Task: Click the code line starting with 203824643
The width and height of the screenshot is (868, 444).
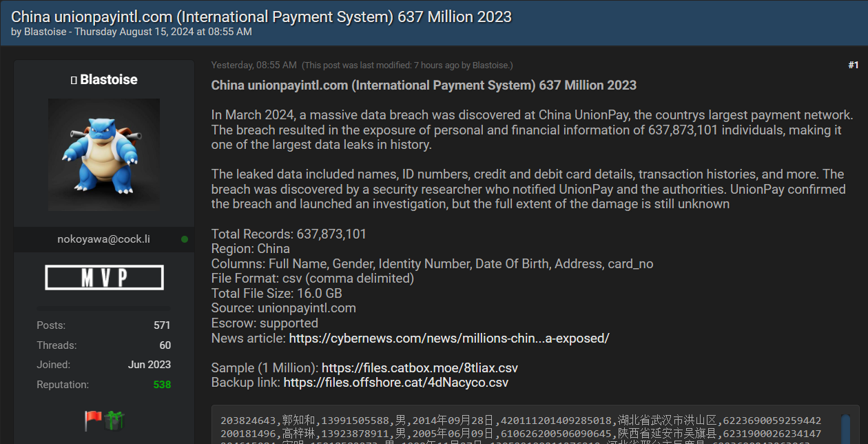Action: click(521, 421)
